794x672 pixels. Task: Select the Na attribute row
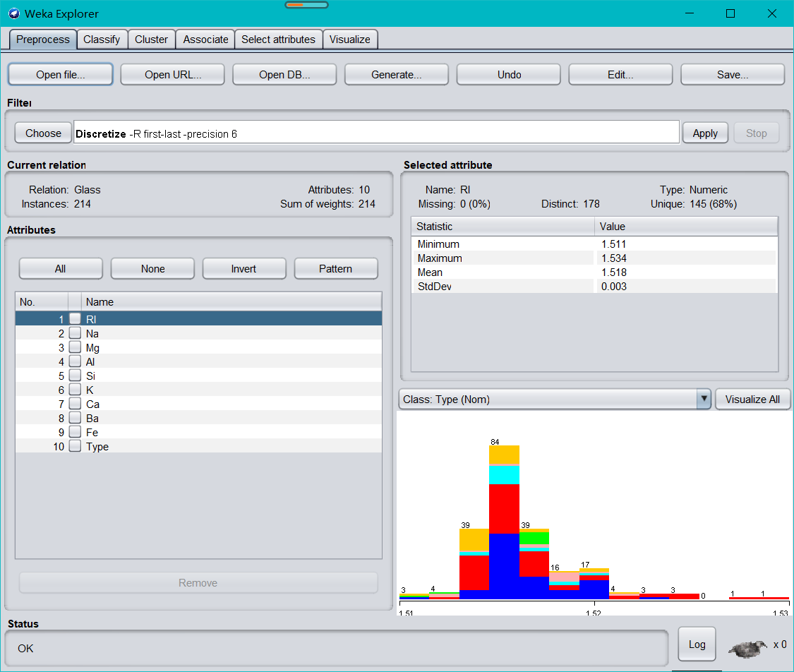pyautogui.click(x=198, y=333)
